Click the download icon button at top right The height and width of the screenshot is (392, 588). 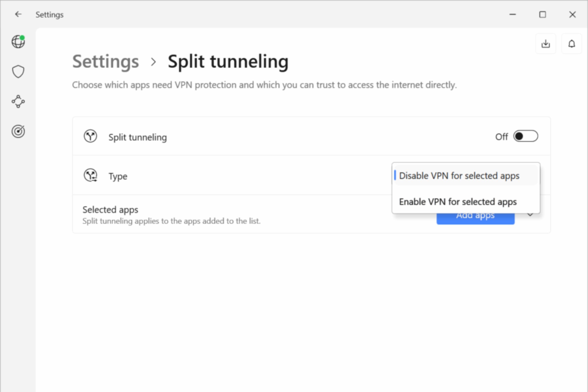point(546,44)
